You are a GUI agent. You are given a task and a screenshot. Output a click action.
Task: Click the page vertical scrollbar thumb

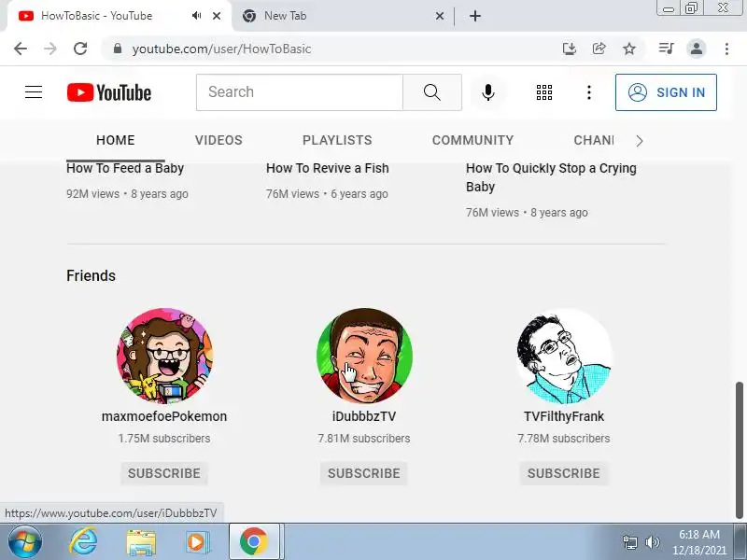pos(740,450)
